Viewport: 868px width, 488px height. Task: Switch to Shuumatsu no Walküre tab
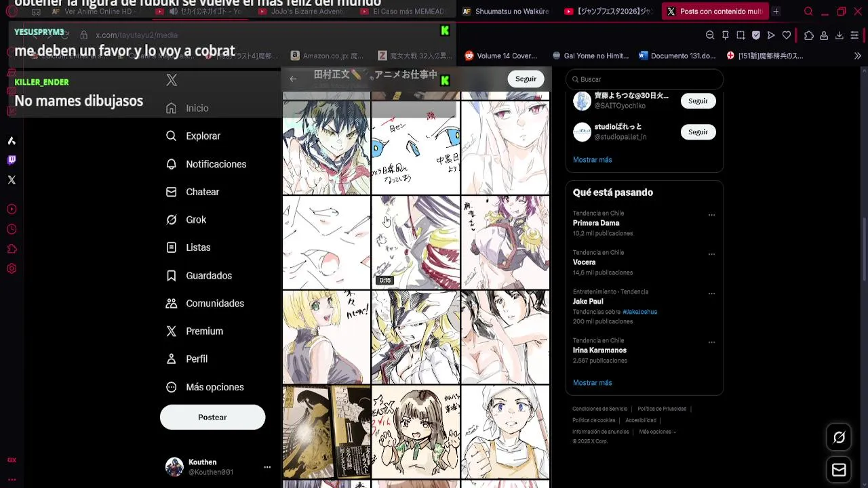506,12
